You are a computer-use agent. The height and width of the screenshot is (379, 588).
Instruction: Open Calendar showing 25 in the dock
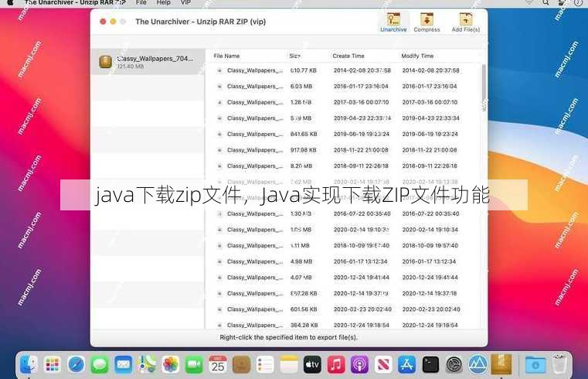(218, 364)
